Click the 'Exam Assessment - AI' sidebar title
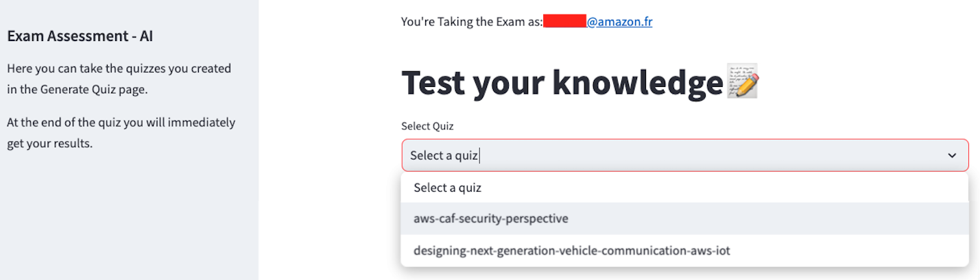 coord(80,36)
